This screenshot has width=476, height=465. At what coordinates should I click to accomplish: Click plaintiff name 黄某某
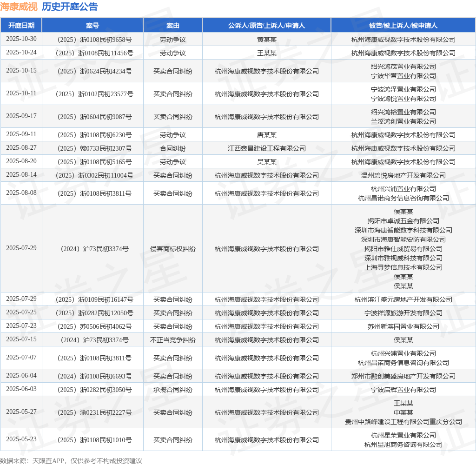[x=266, y=40]
